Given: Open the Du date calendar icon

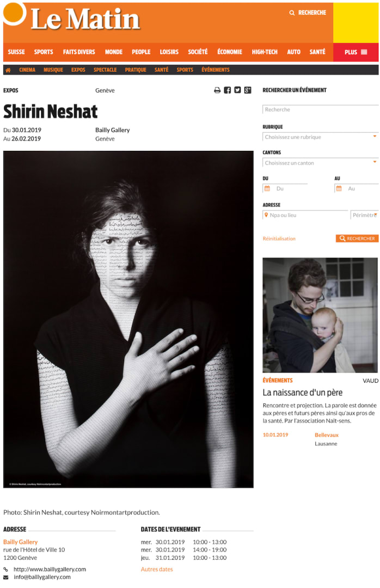Looking at the screenshot, I should (x=267, y=188).
